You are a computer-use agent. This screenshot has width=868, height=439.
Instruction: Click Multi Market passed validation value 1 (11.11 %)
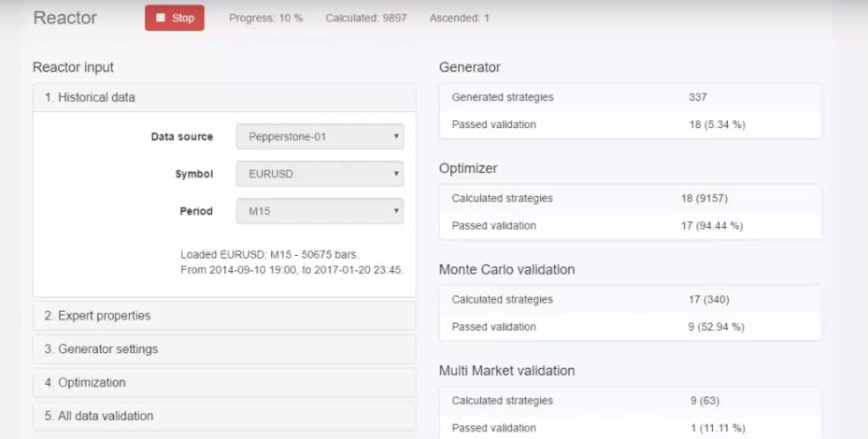718,428
